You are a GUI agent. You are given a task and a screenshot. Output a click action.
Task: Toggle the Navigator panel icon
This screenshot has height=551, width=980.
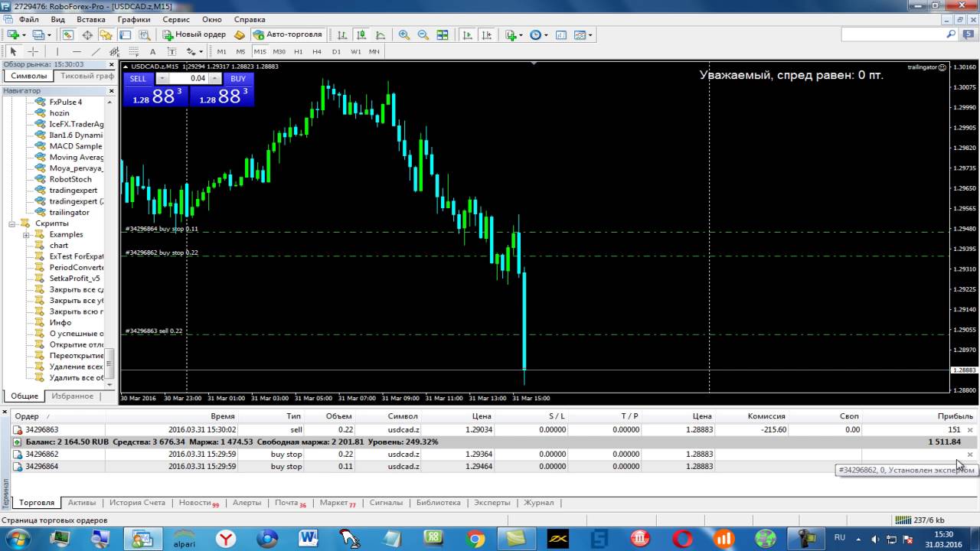coord(106,35)
